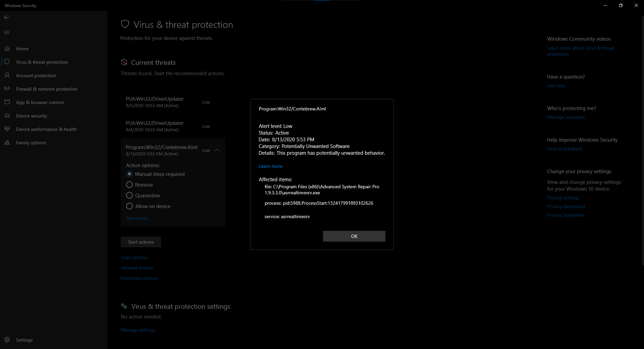
Task: Open the hamburger navigation menu
Action: coord(7,33)
